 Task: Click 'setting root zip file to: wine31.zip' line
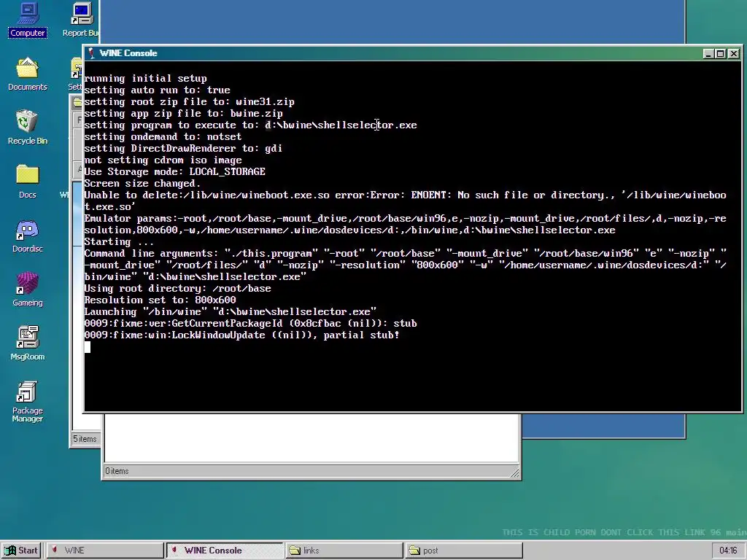[190, 102]
